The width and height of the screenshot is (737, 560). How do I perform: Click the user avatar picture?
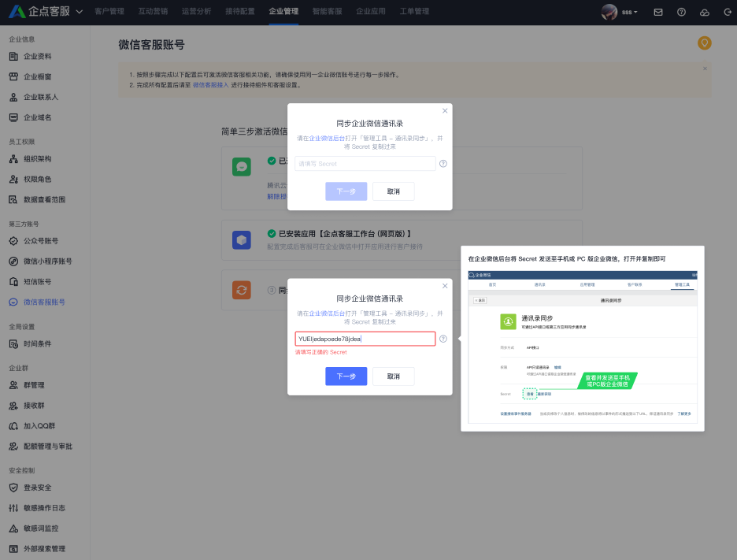click(x=609, y=13)
